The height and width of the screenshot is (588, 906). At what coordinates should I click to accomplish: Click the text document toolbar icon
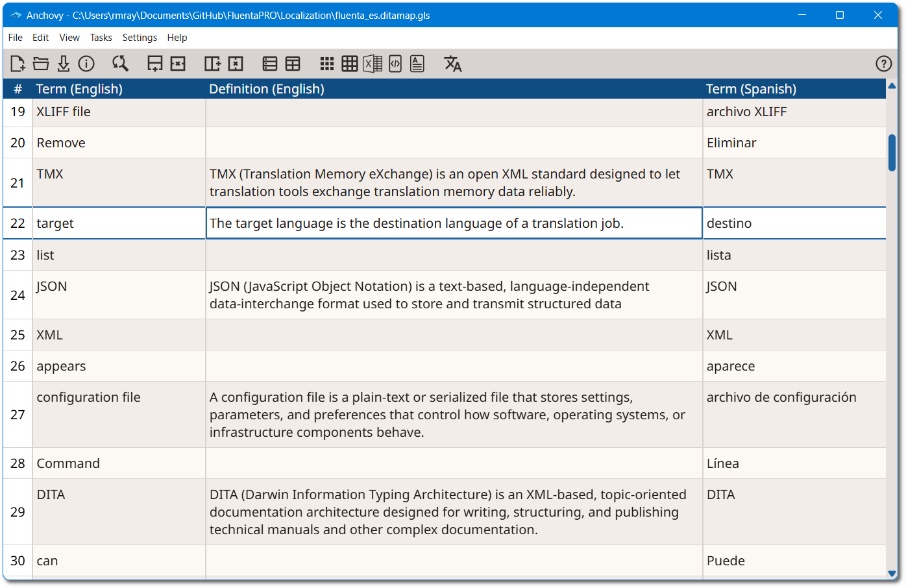tap(417, 64)
